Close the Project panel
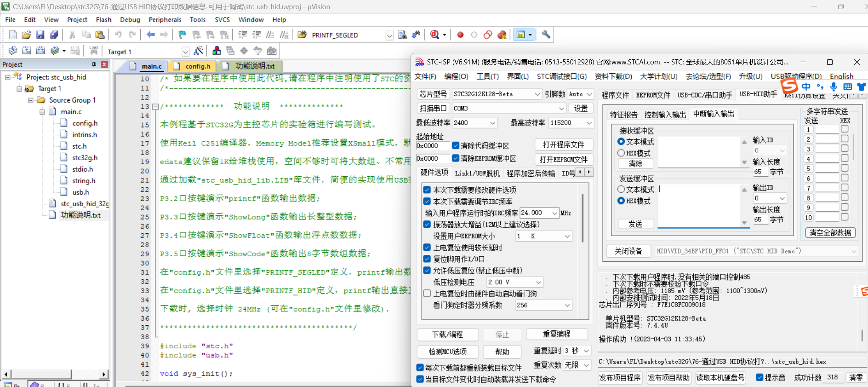 point(104,64)
